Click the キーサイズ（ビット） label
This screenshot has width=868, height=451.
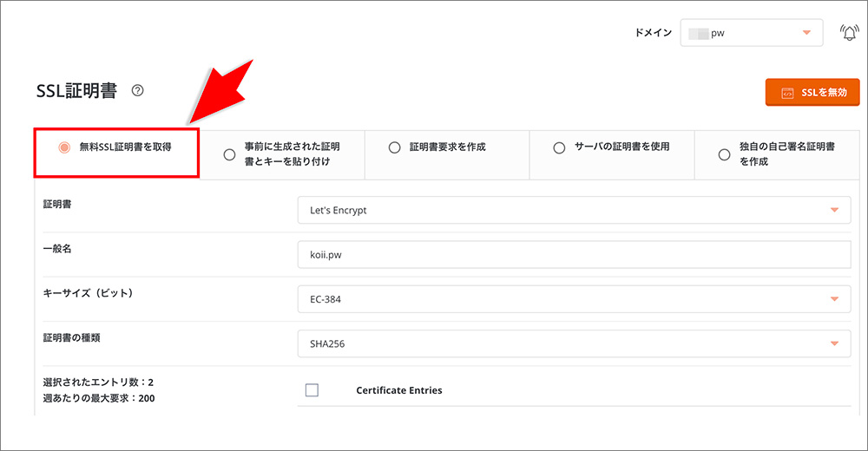pyautogui.click(x=89, y=293)
